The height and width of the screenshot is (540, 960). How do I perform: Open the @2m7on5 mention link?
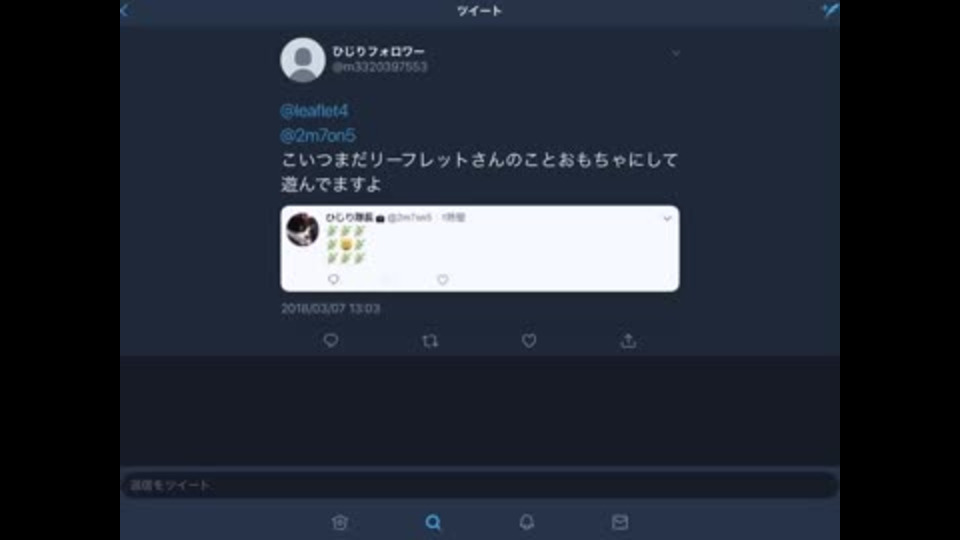(x=318, y=135)
